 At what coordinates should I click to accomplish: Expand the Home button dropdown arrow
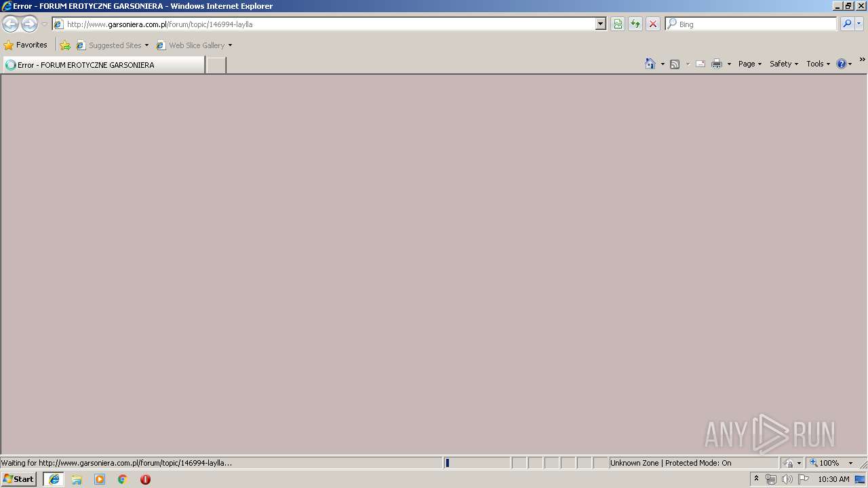663,64
